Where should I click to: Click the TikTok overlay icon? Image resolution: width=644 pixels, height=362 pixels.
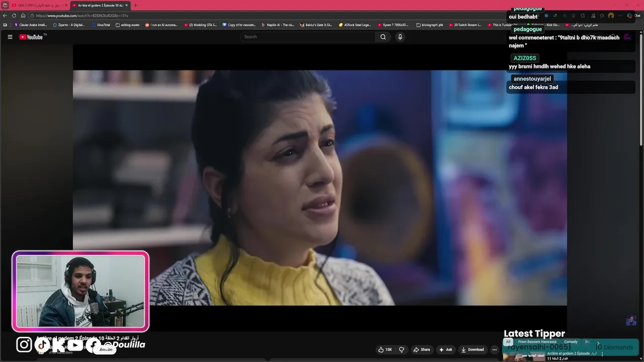tap(42, 344)
